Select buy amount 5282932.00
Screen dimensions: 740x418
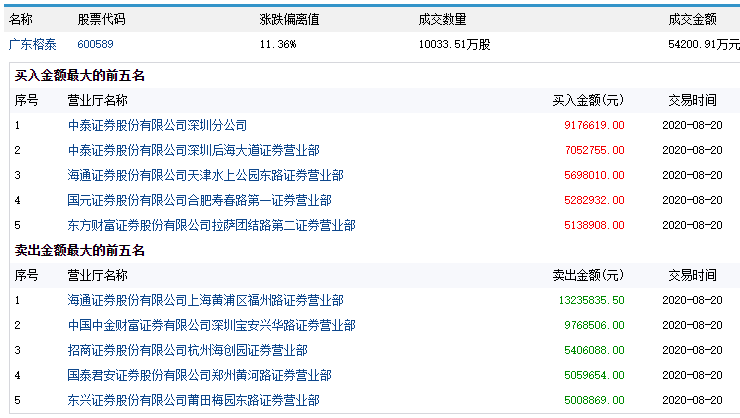point(594,200)
